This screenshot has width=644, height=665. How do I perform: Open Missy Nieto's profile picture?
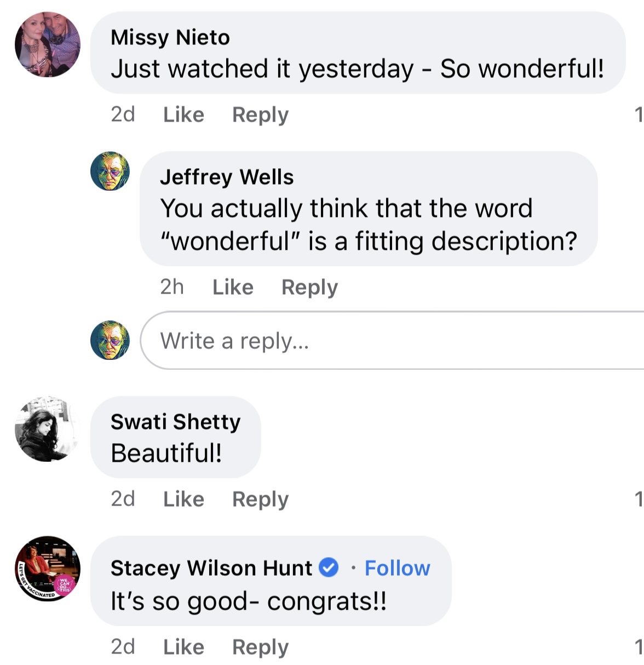pos(47,44)
